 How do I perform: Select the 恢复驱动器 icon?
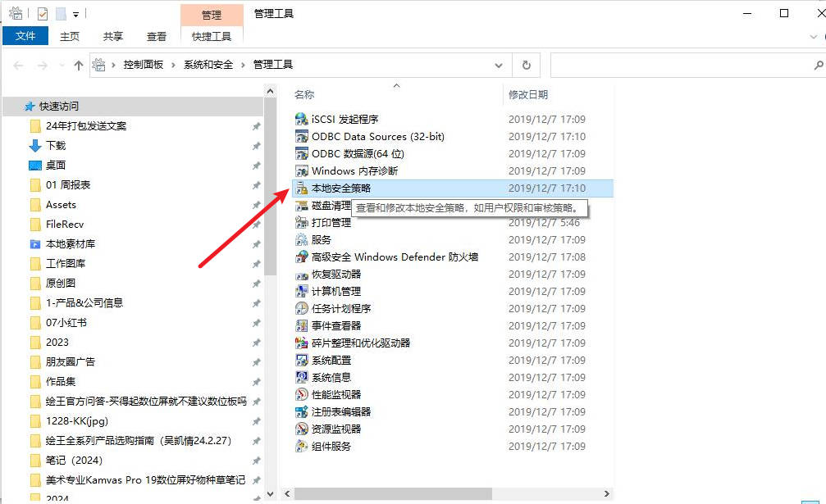[301, 275]
